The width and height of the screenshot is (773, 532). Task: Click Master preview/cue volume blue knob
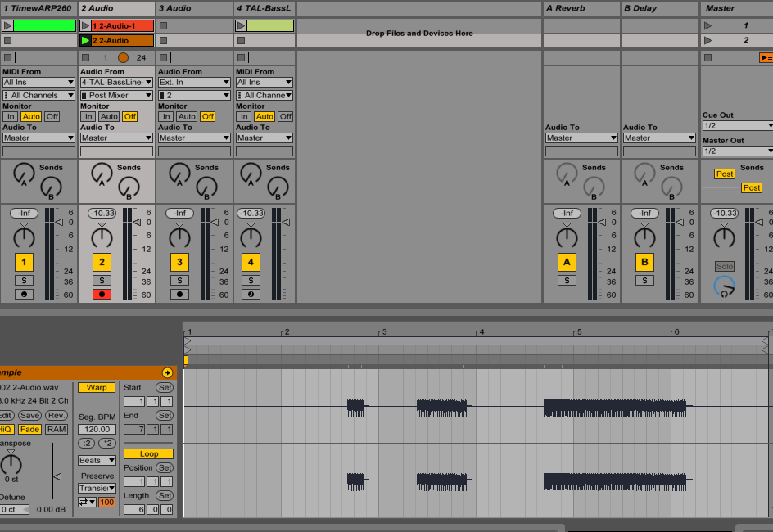point(724,286)
